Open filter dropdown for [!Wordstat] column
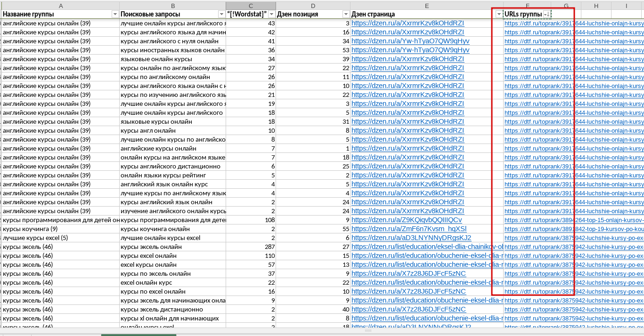The image size is (644, 336). pos(271,14)
